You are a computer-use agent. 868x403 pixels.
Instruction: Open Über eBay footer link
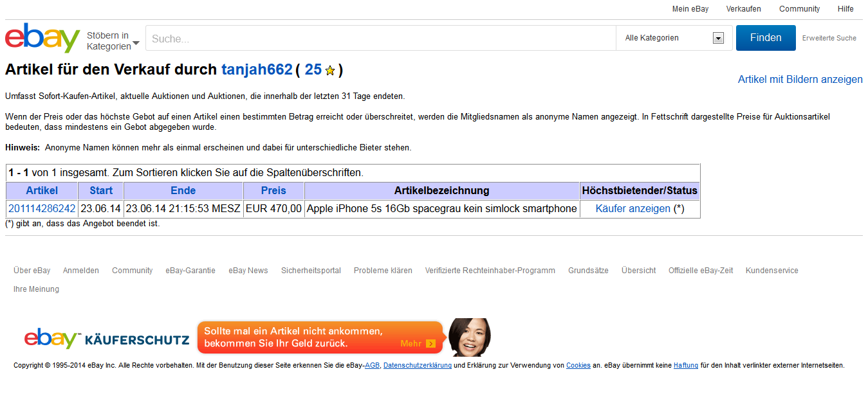tap(32, 271)
